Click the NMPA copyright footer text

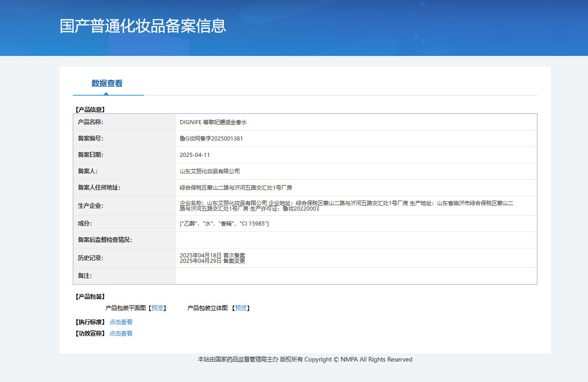[305, 360]
